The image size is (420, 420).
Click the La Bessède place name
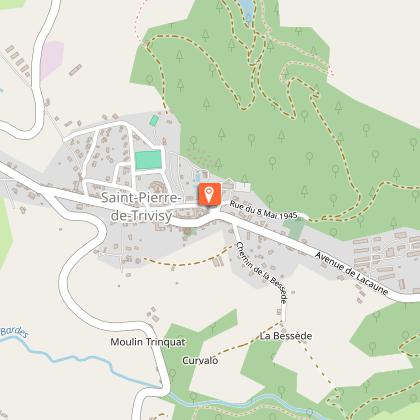pyautogui.click(x=286, y=336)
